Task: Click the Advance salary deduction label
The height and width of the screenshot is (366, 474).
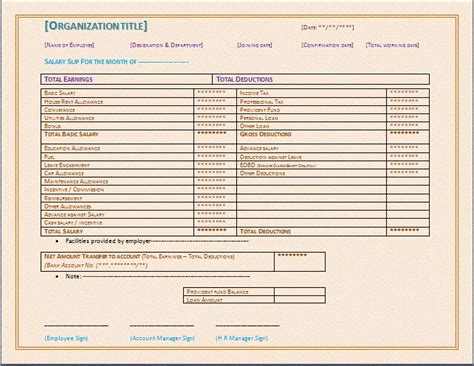Action: coord(259,148)
